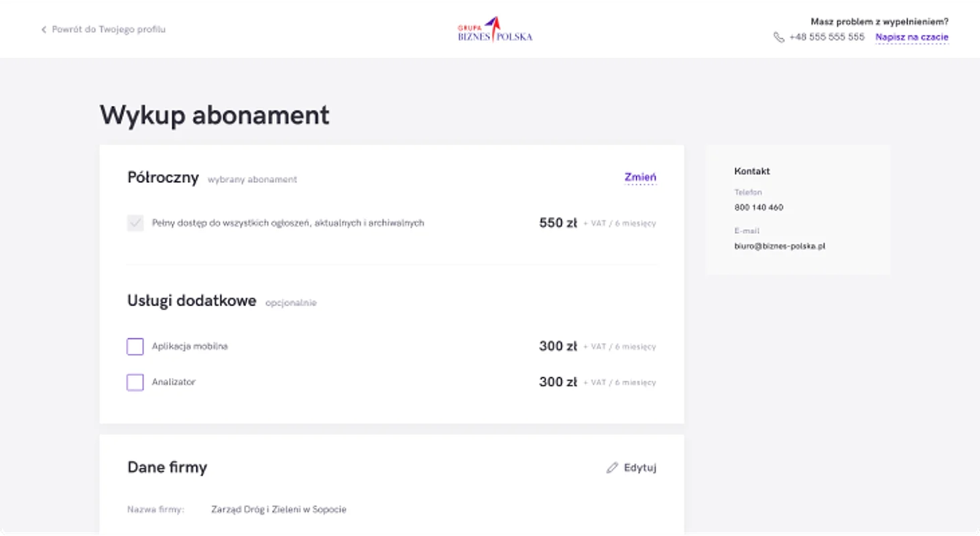Click the Nazwa firmy label
Image resolution: width=980 pixels, height=536 pixels.
156,509
